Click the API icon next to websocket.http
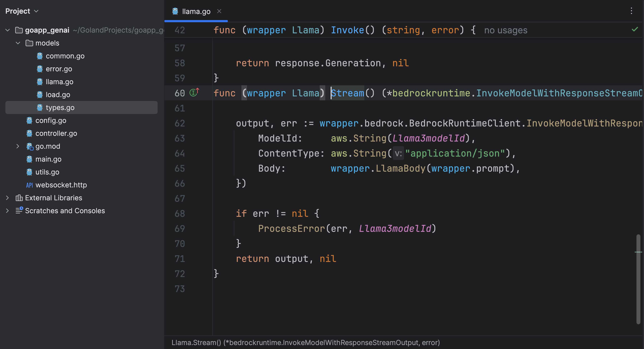This screenshot has width=644, height=349. (30, 185)
